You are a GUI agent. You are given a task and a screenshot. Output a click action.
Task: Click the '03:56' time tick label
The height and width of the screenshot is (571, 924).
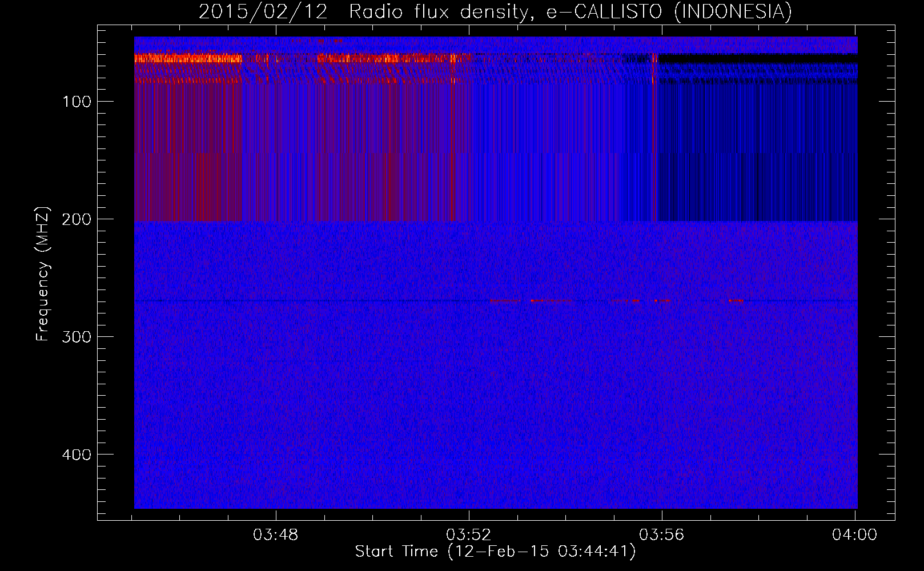coord(661,535)
